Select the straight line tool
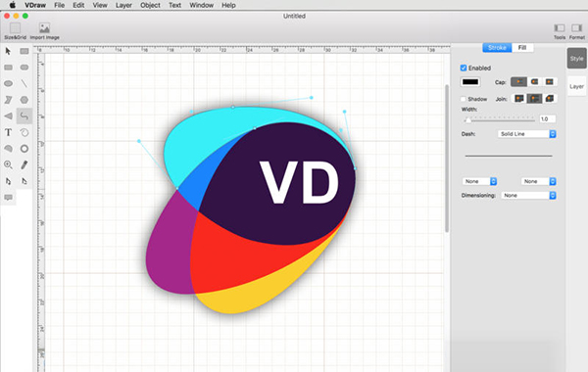 pyautogui.click(x=24, y=83)
